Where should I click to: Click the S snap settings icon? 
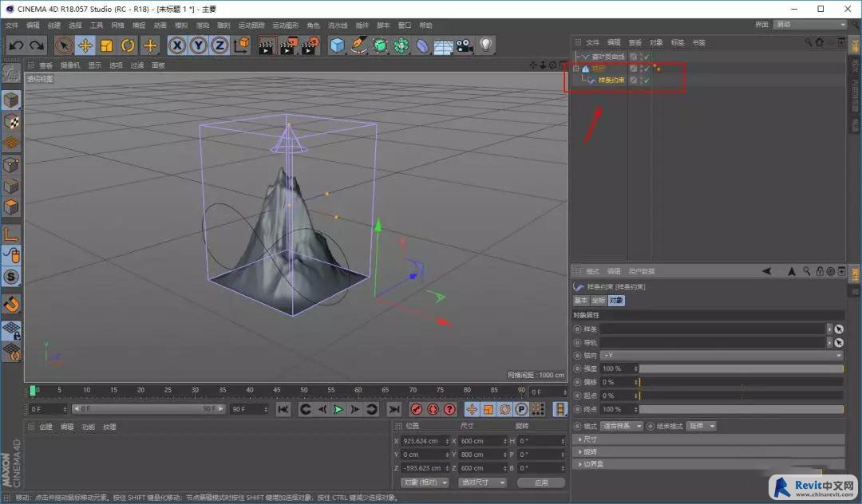pos(11,277)
